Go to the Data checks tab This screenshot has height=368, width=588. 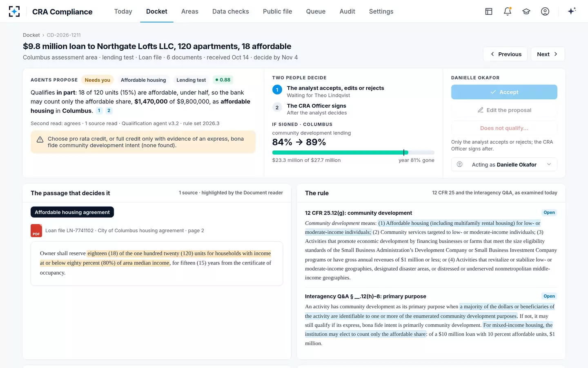[231, 11]
